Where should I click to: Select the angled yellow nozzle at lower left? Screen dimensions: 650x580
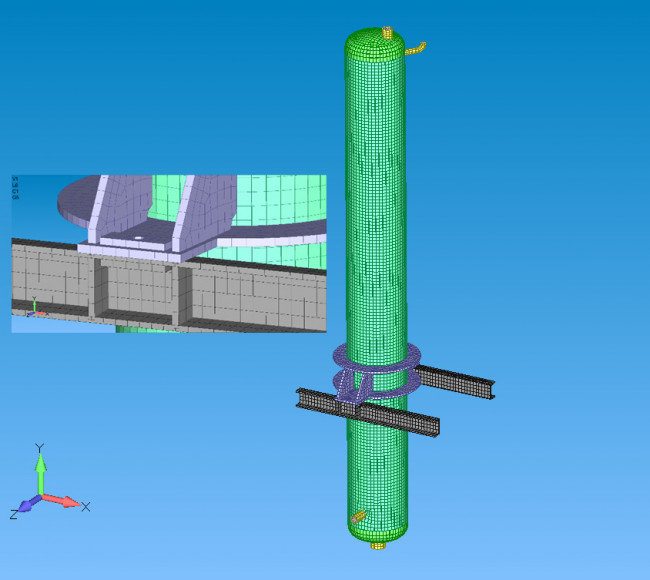click(358, 517)
